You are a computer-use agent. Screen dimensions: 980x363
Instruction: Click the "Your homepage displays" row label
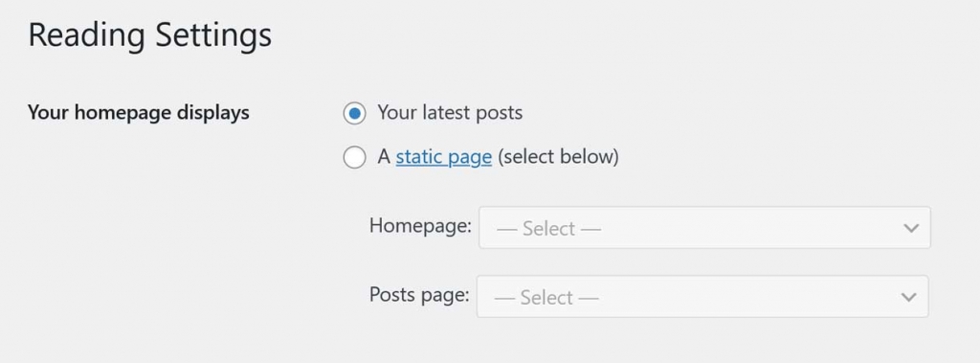(x=139, y=113)
